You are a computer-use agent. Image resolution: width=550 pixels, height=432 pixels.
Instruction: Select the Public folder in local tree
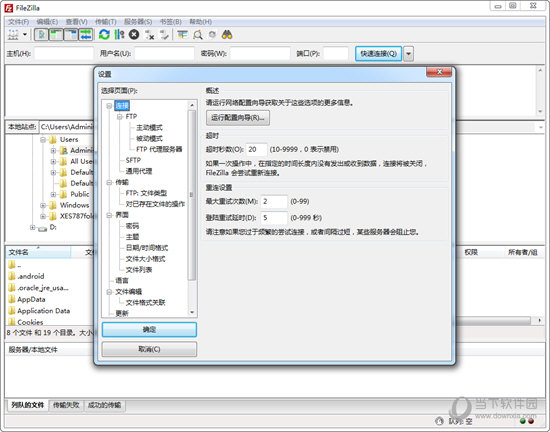[x=80, y=194]
